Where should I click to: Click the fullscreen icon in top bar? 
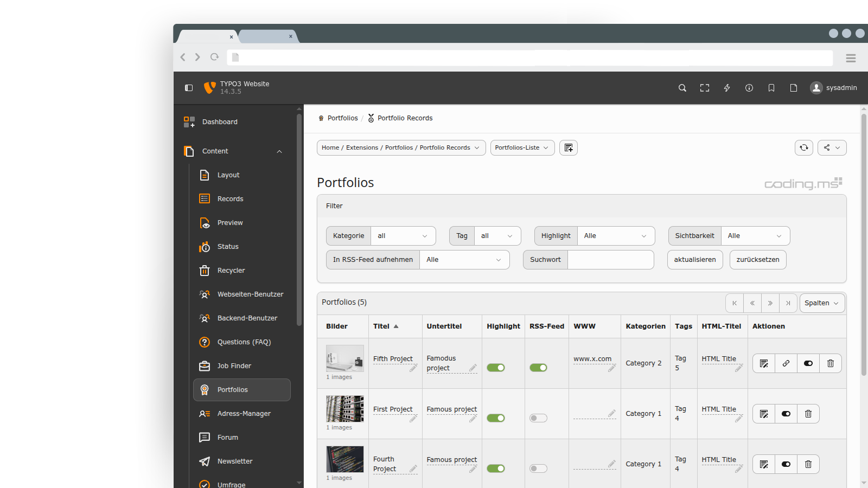705,88
